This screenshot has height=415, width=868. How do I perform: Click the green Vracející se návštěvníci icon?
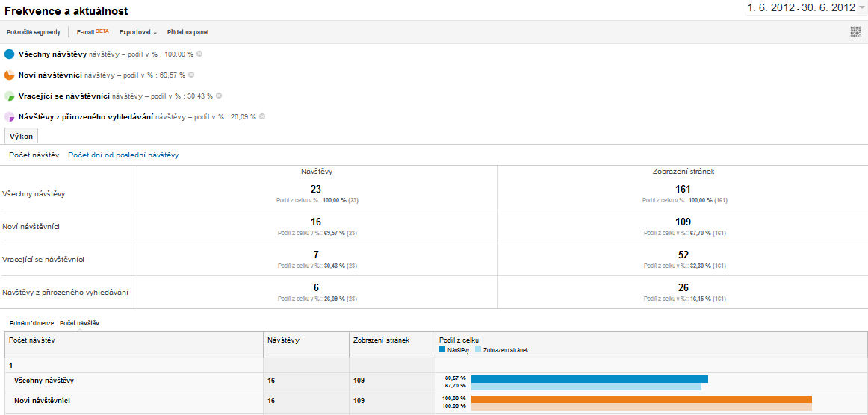coord(9,96)
